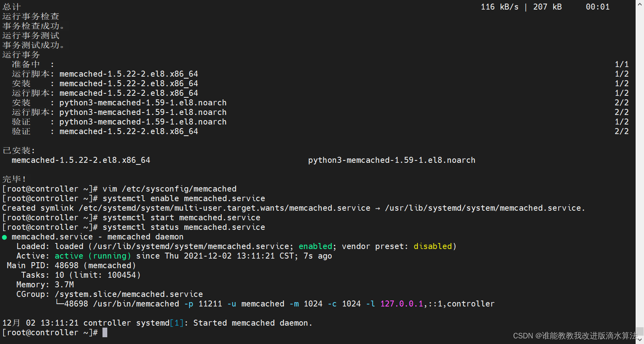Click the '12月 02 13:11:21' log timestamp

pyautogui.click(x=40, y=323)
